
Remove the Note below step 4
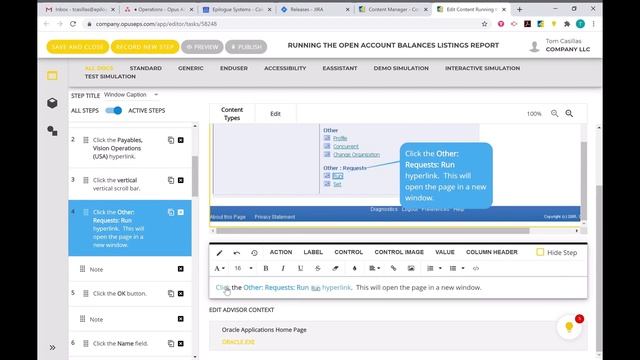coord(181,269)
